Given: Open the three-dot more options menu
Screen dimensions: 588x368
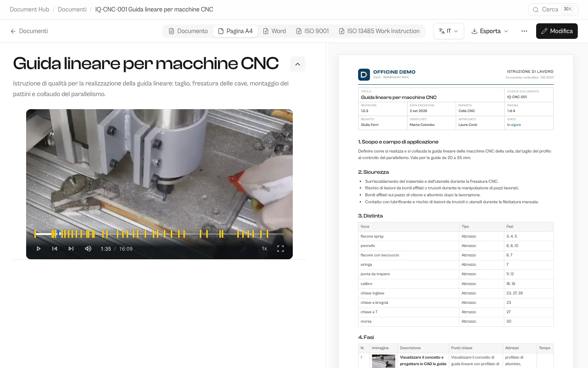Looking at the screenshot, I should coord(524,31).
